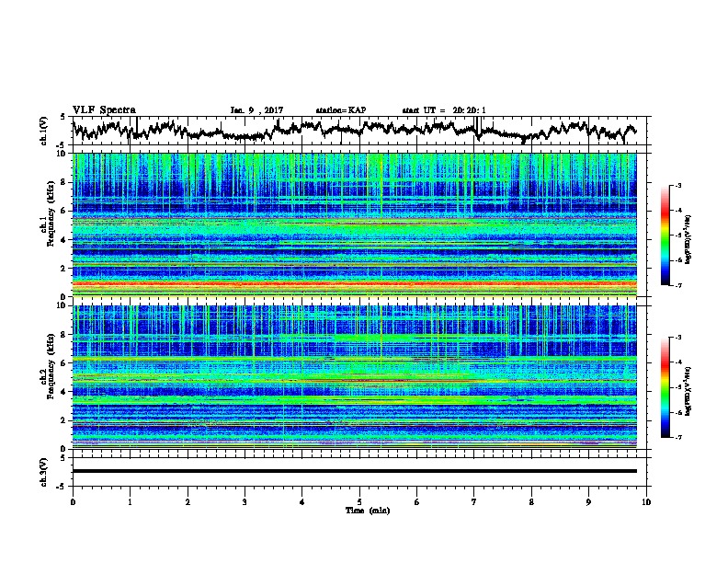Click the 8 kHz tick label of ch.1
Viewport: 728px width, 563px height.
[x=64, y=182]
